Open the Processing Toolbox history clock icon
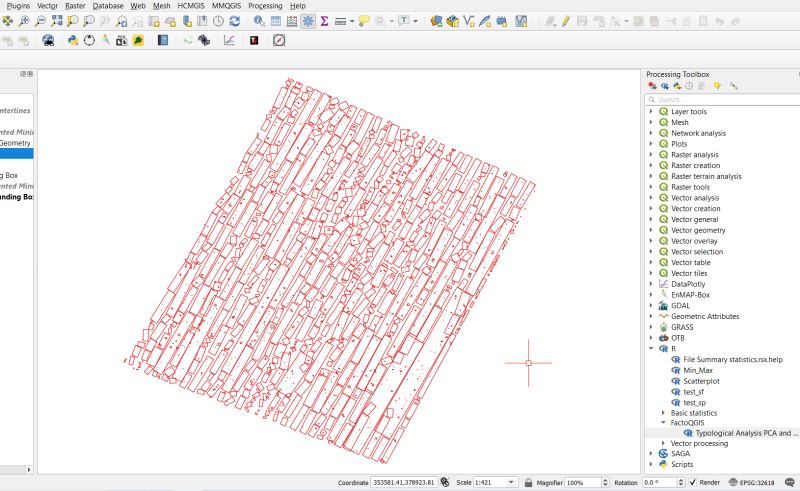800x491 pixels. 689,86
